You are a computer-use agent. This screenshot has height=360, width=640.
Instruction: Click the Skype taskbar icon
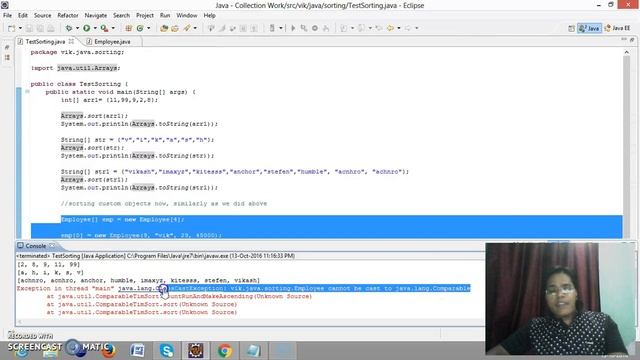[x=167, y=351]
